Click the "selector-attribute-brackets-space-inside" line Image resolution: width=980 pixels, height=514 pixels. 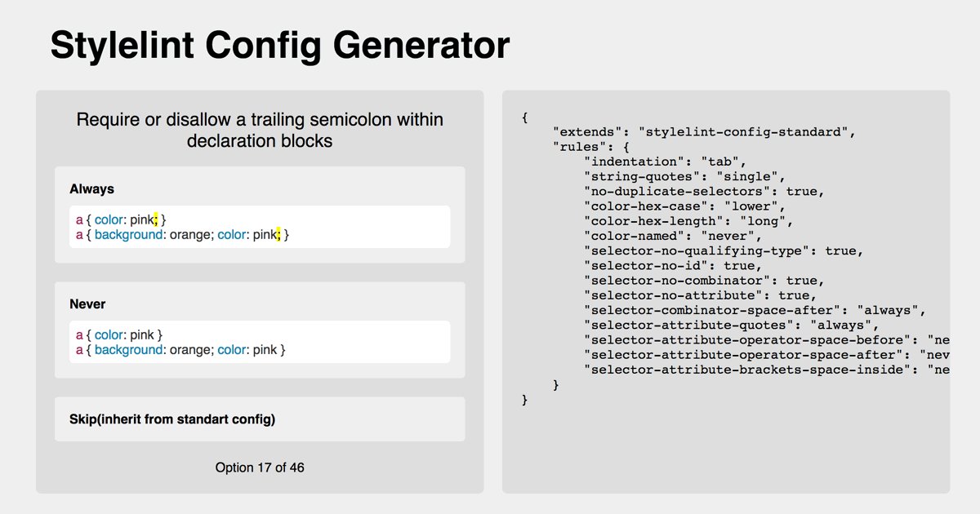pyautogui.click(x=766, y=370)
